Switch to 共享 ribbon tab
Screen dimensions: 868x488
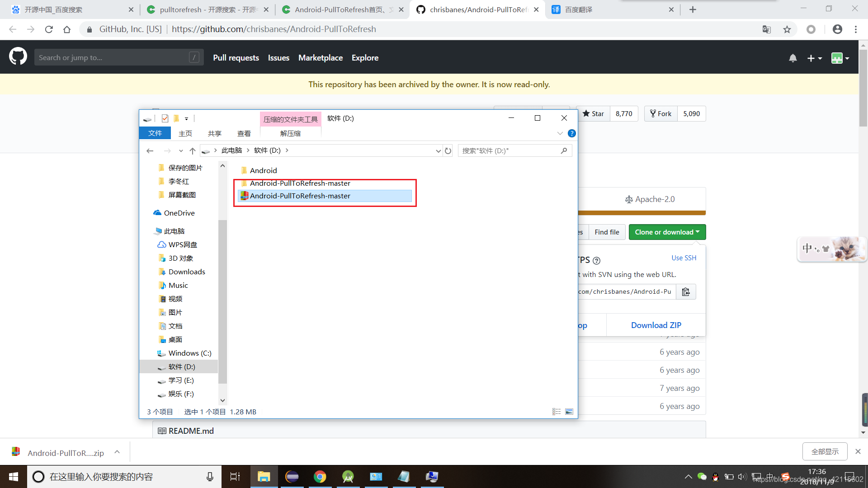pyautogui.click(x=215, y=133)
